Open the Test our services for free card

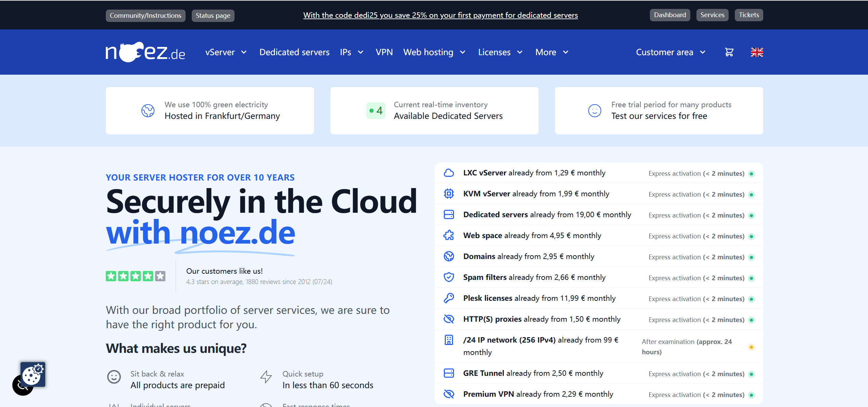coord(659,111)
